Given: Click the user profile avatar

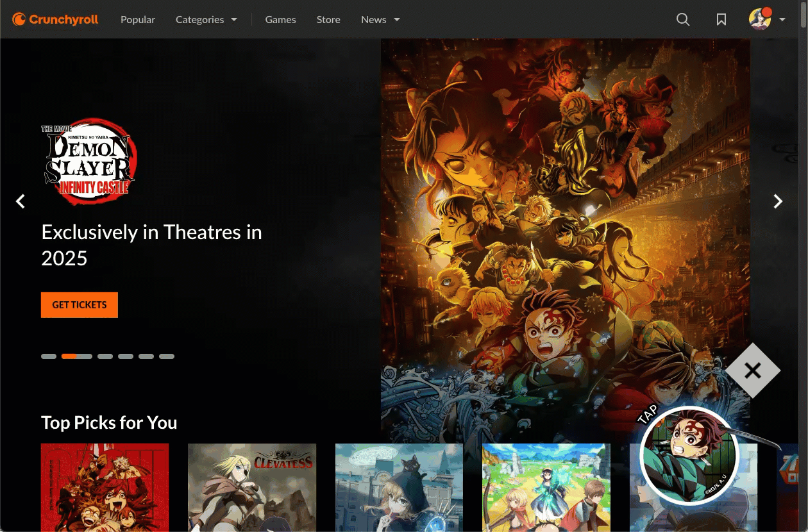Looking at the screenshot, I should pos(760,19).
